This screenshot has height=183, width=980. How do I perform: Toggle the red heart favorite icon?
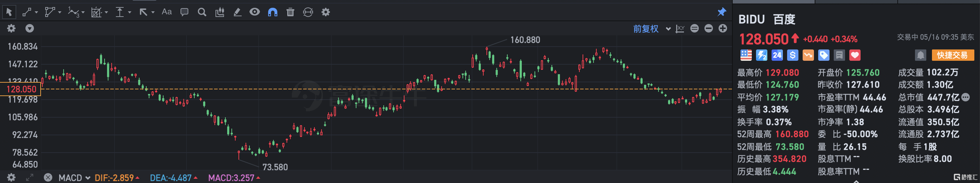[x=855, y=55]
